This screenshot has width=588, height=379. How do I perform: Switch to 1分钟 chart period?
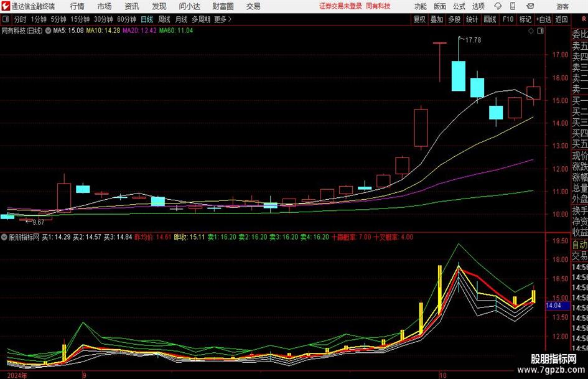[39, 19]
